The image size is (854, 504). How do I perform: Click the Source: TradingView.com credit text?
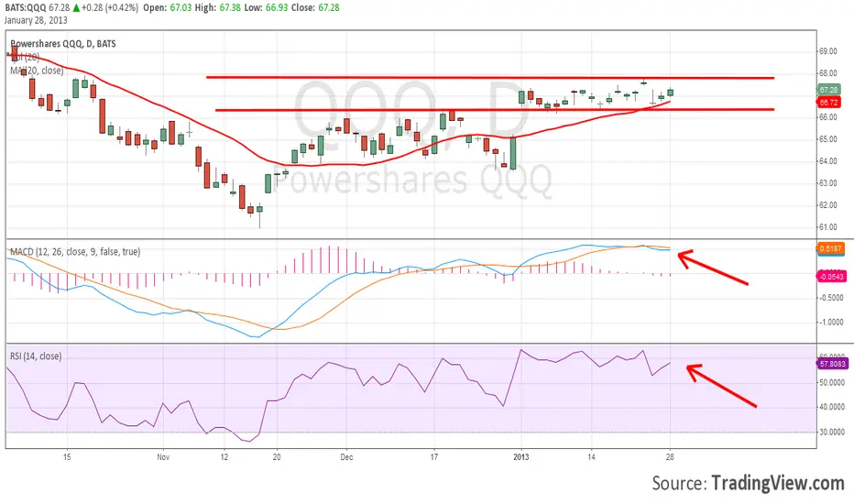click(748, 483)
